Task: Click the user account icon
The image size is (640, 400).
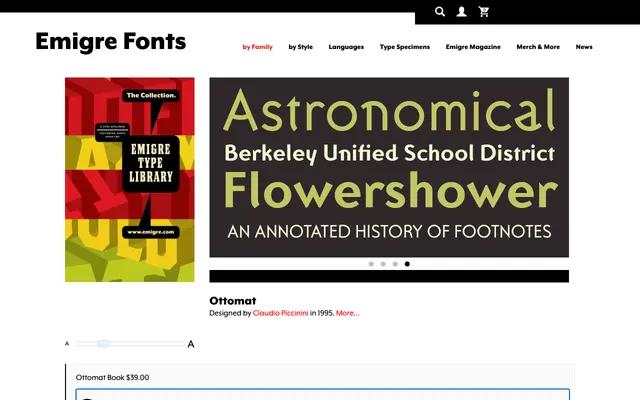Action: tap(462, 11)
